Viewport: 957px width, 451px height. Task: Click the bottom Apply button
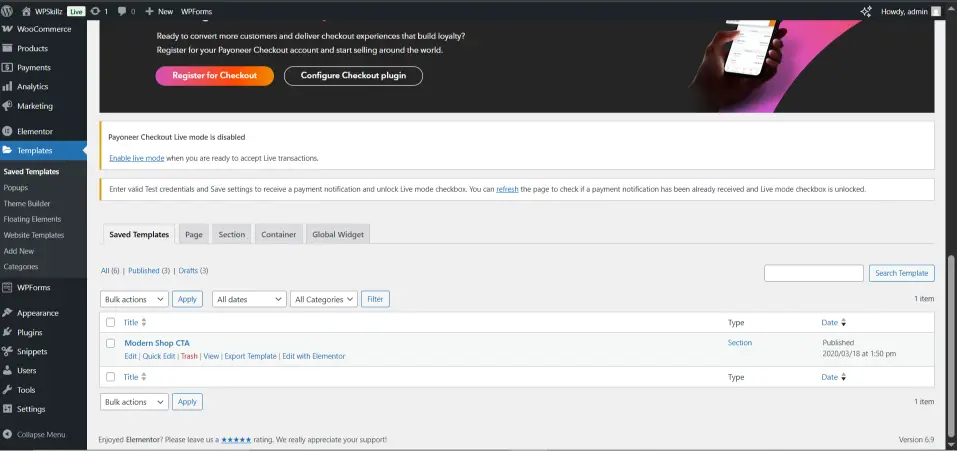[187, 402]
